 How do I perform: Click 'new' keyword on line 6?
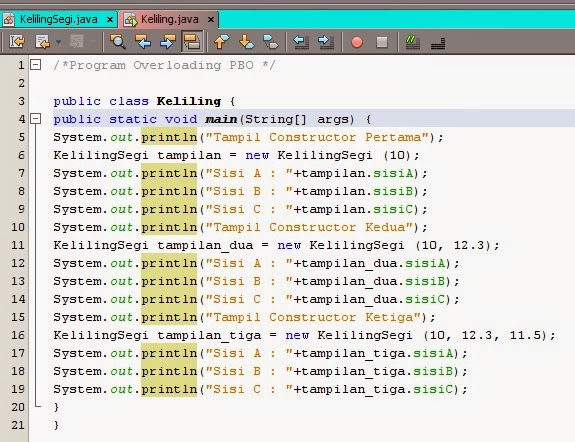[257, 155]
